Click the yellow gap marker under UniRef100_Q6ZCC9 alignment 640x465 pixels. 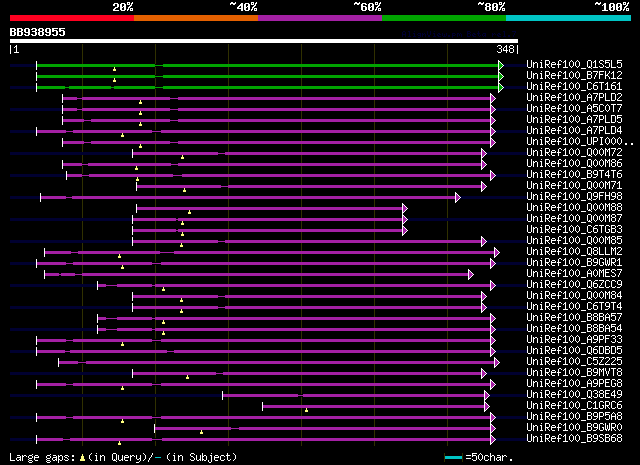tap(163, 289)
